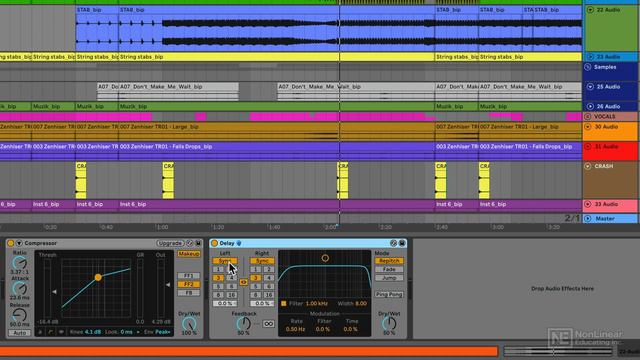Toggle the Left channel Sync button
Screen dimensions: 640x360
[225, 261]
